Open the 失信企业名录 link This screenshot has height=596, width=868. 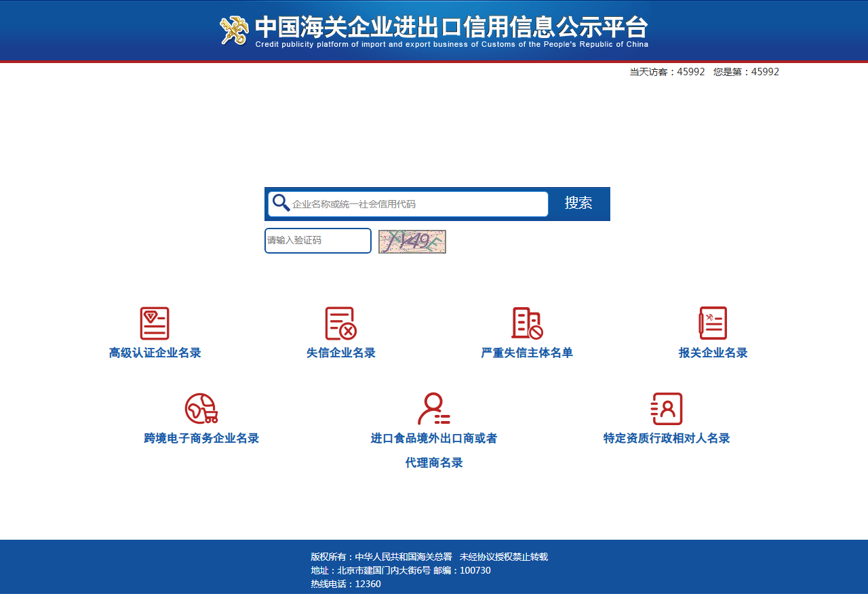pyautogui.click(x=341, y=353)
